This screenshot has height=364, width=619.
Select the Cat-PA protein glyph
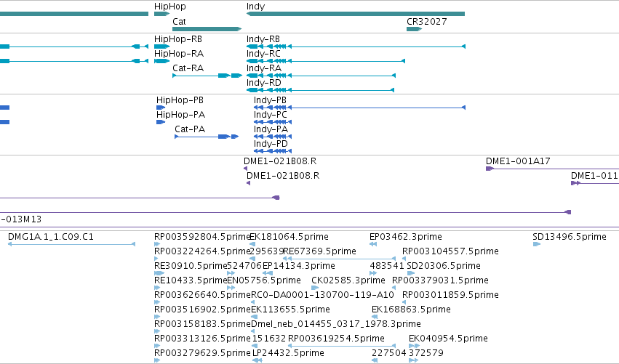tap(207, 137)
